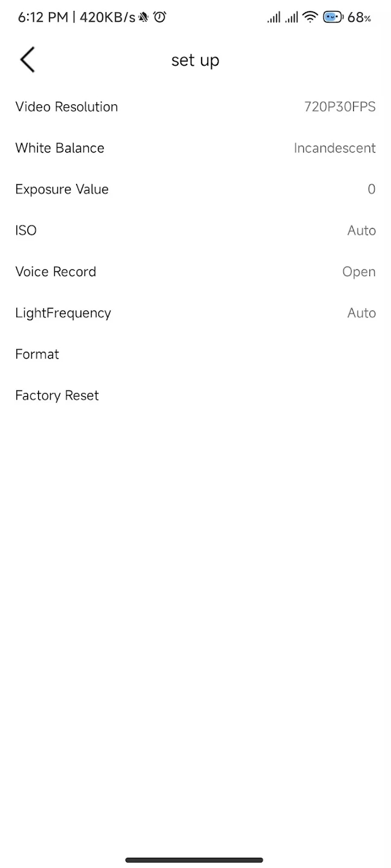Viewport: 391px width, 868px height.
Task: Open the ISO setting row
Action: (x=195, y=230)
